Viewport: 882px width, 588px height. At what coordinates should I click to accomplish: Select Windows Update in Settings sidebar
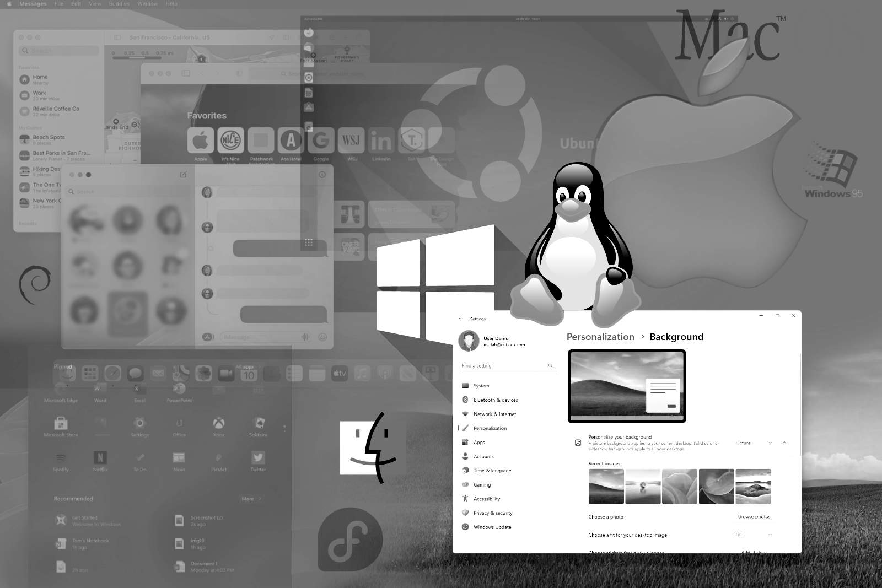(x=492, y=527)
